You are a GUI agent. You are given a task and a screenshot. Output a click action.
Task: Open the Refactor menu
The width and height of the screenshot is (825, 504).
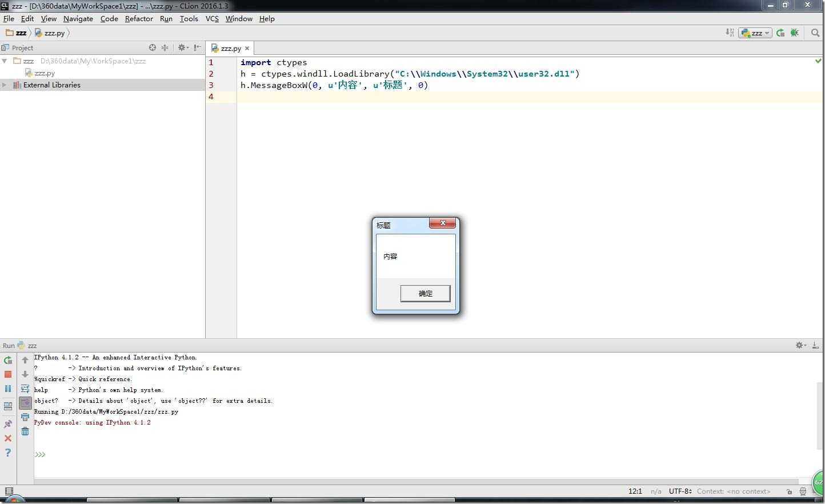point(139,18)
